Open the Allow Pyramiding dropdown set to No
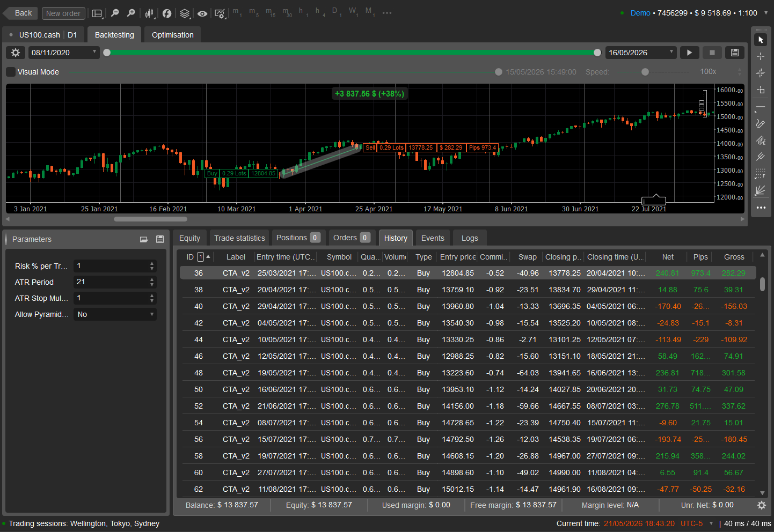774x532 pixels. coord(115,314)
